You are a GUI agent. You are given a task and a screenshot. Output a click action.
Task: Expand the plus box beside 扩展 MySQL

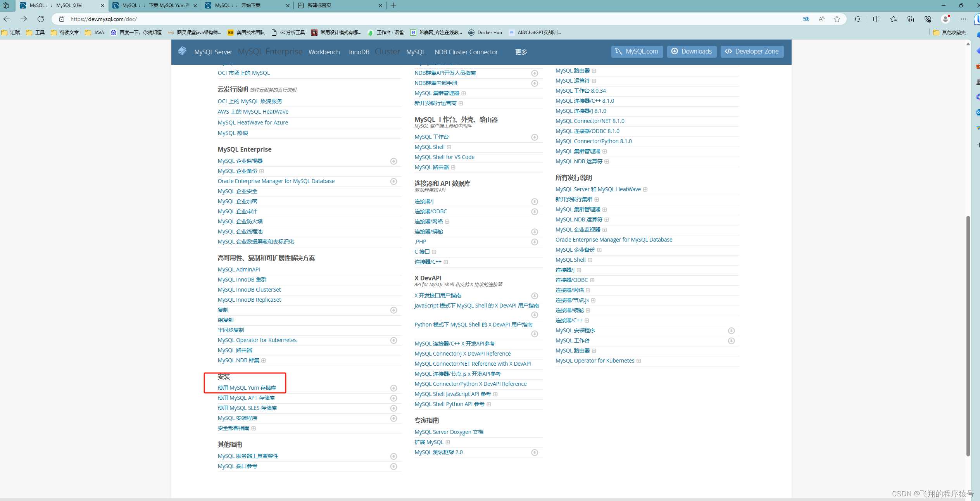[x=448, y=442]
